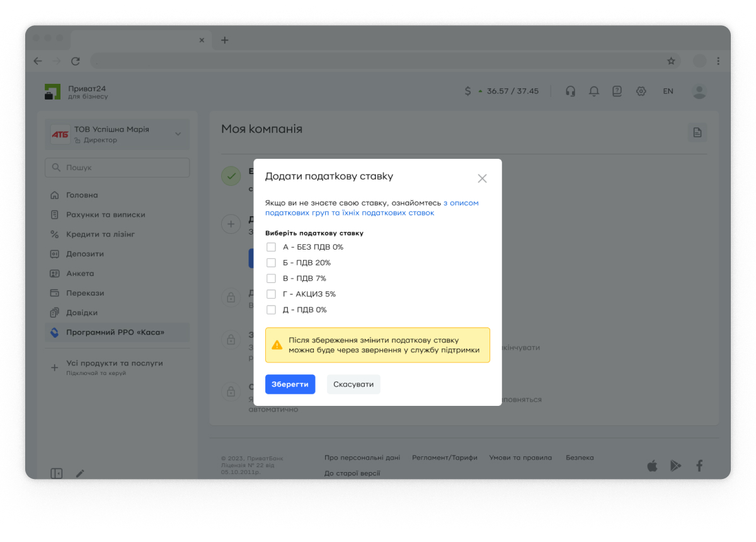
Task: Enable the Г - АКЦИЗ 5% checkbox
Action: tap(272, 294)
